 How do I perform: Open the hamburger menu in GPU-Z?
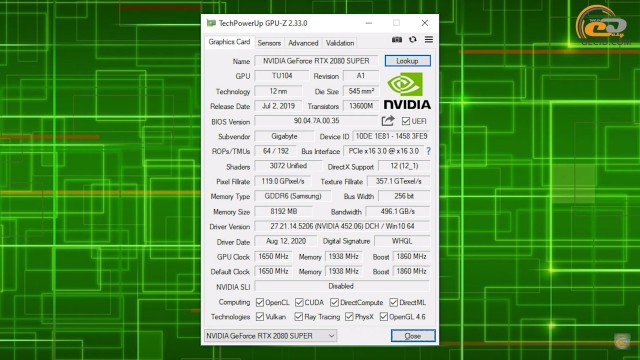point(429,40)
